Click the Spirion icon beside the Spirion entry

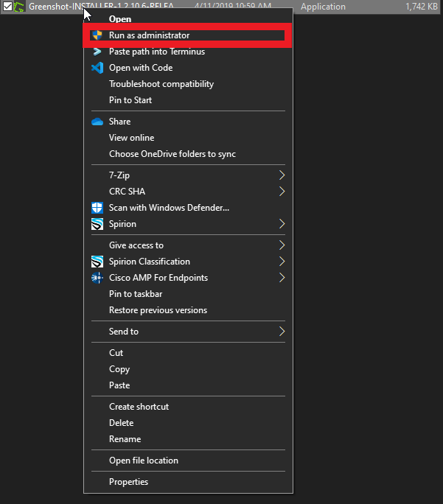pos(97,224)
